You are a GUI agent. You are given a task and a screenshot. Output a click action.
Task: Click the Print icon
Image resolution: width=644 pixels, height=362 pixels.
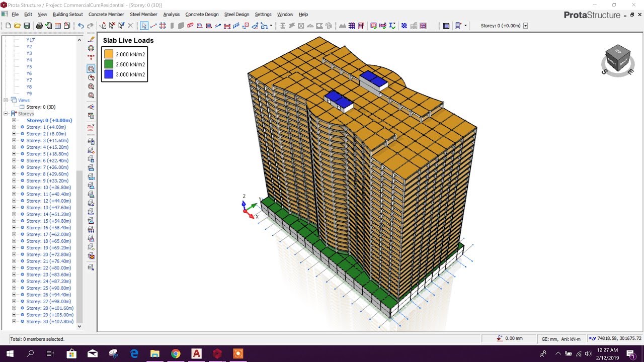coord(39,25)
